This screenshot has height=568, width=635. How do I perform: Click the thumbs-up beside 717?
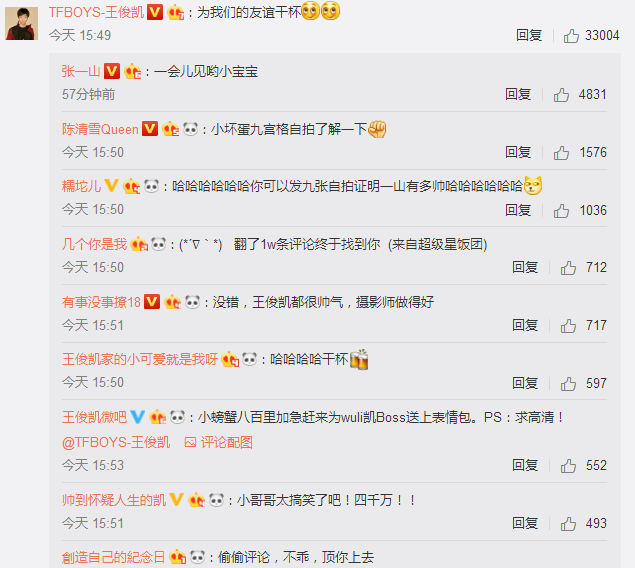tap(568, 325)
